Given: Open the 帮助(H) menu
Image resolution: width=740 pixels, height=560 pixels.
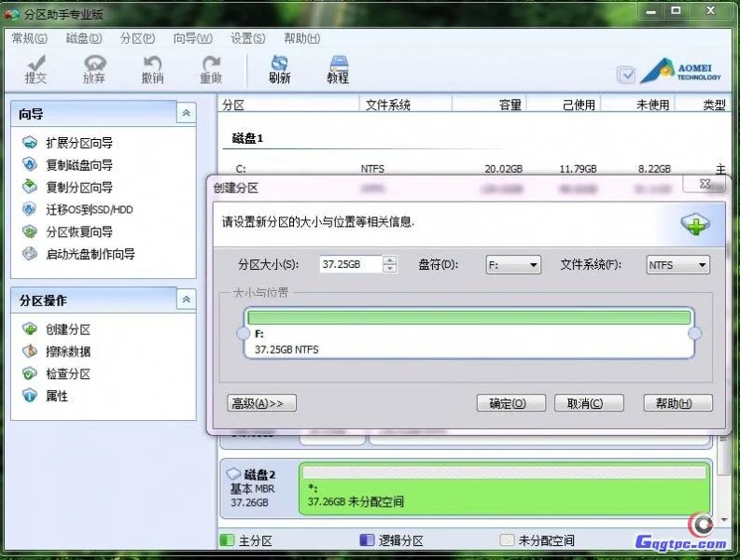Looking at the screenshot, I should pos(302,38).
